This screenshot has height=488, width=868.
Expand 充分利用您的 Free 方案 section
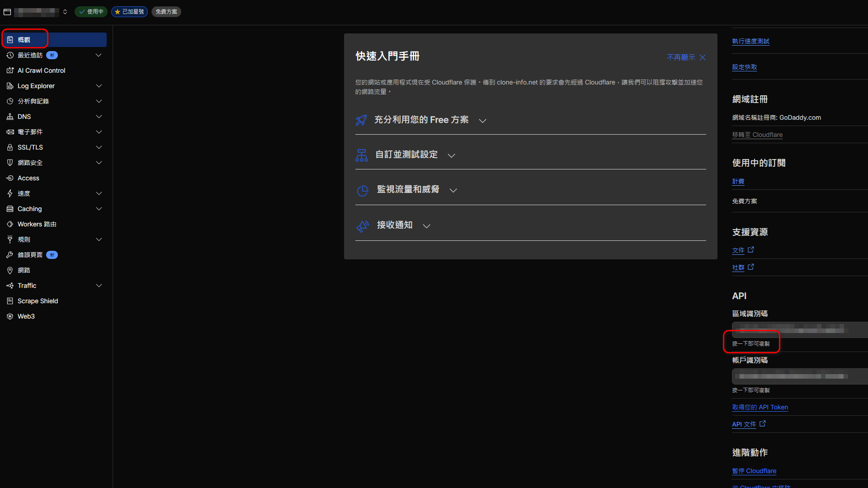pyautogui.click(x=482, y=120)
